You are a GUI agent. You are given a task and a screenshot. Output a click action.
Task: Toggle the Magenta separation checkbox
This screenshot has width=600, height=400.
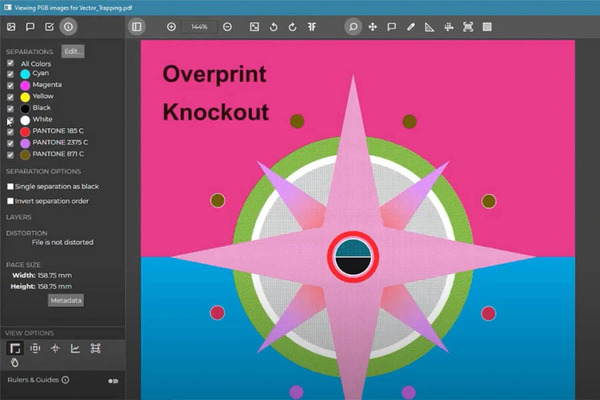point(10,85)
